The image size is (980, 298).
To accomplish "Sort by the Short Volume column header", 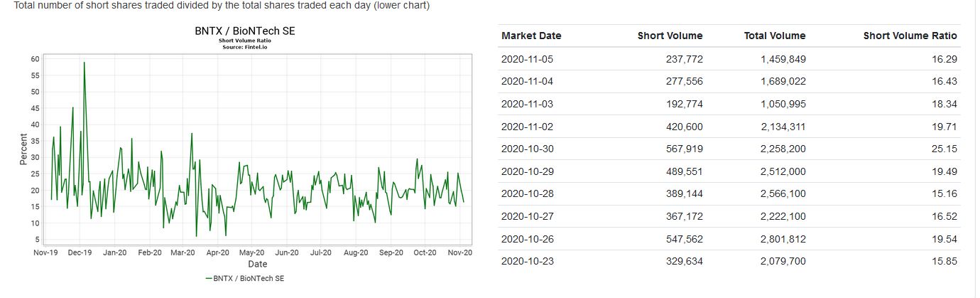I will (670, 36).
